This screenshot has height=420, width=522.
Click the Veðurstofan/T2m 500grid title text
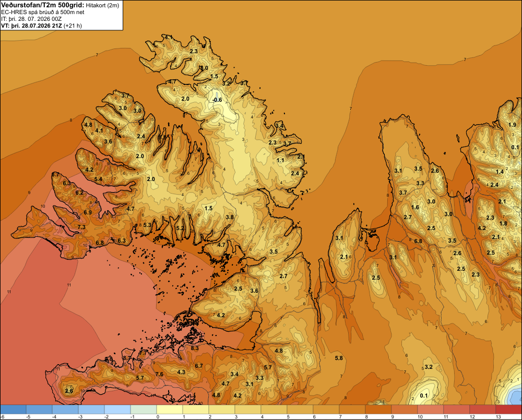tap(43, 5)
